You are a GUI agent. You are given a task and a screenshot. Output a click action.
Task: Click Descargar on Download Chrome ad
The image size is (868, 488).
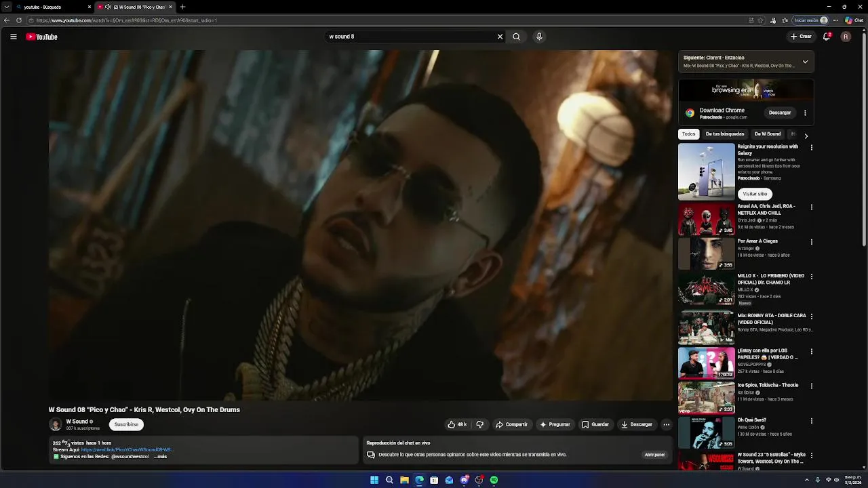780,113
